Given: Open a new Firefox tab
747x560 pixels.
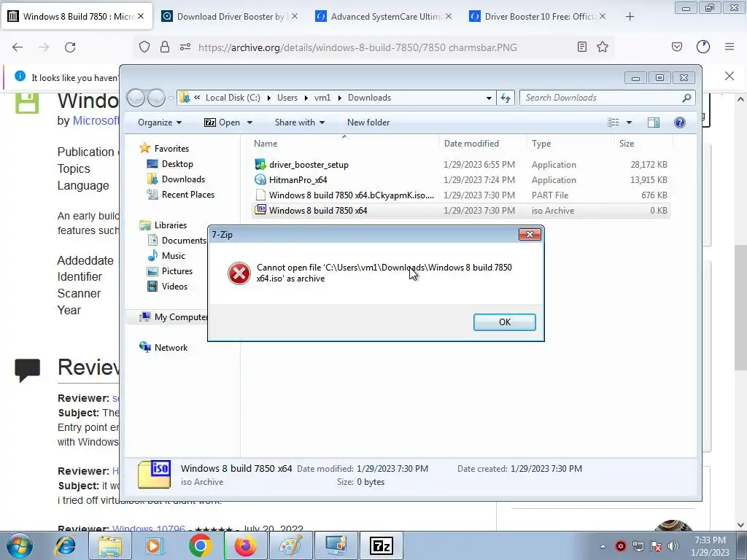Looking at the screenshot, I should click(x=630, y=17).
